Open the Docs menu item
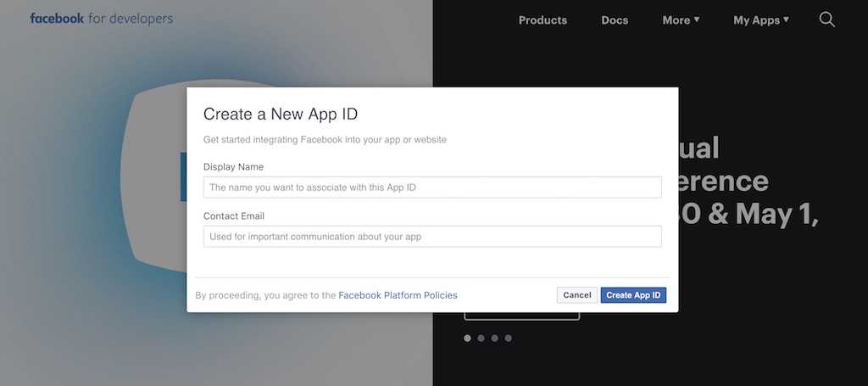The width and height of the screenshot is (868, 386). tap(615, 20)
